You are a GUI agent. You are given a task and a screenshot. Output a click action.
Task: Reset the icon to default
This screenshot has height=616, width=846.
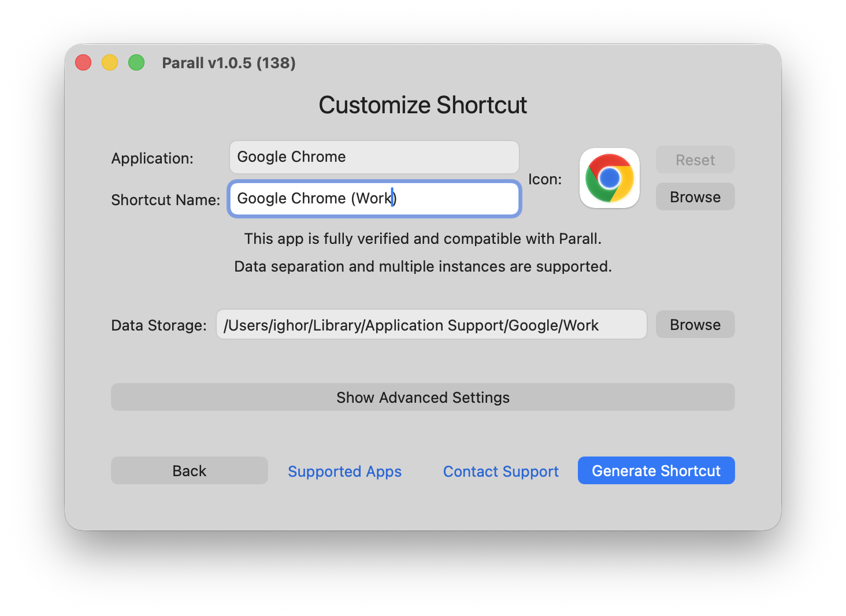point(695,159)
